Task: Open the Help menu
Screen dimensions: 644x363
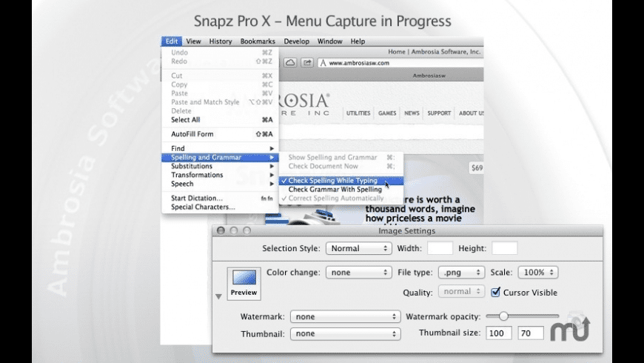Action: 358,41
